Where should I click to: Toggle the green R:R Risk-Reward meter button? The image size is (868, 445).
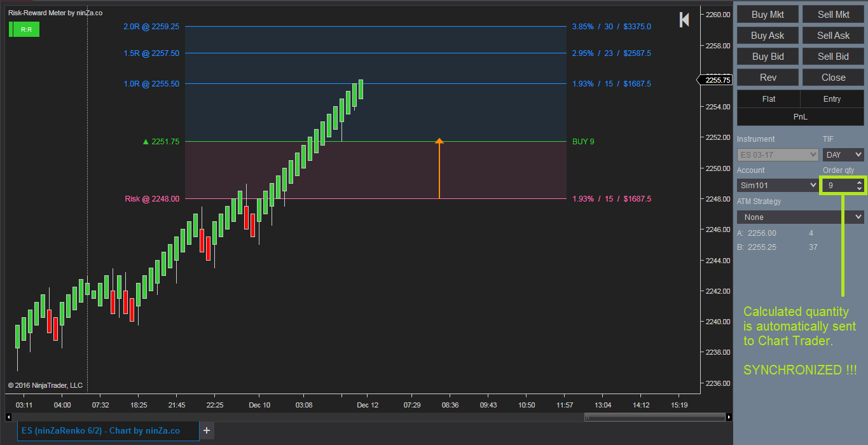coord(24,29)
